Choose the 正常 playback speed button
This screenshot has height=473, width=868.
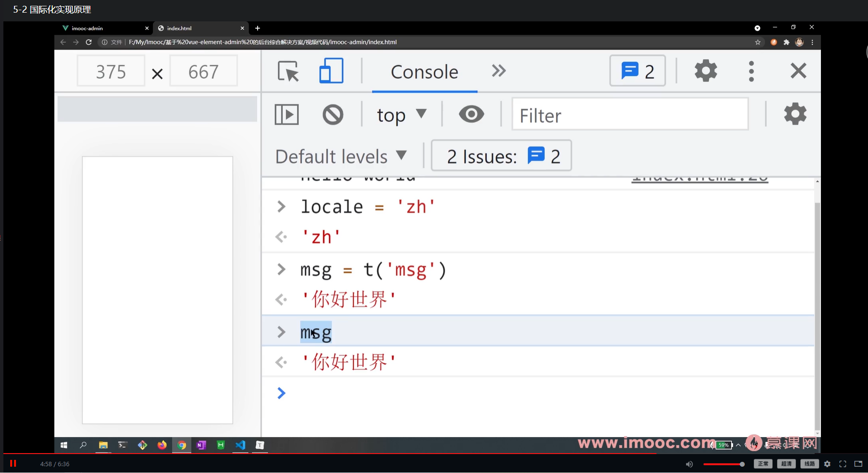(763, 464)
